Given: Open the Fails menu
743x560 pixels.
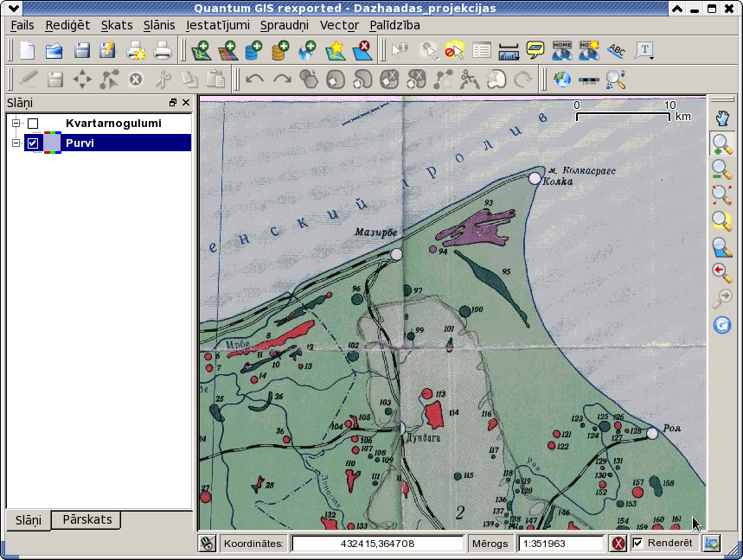Looking at the screenshot, I should click(x=22, y=25).
